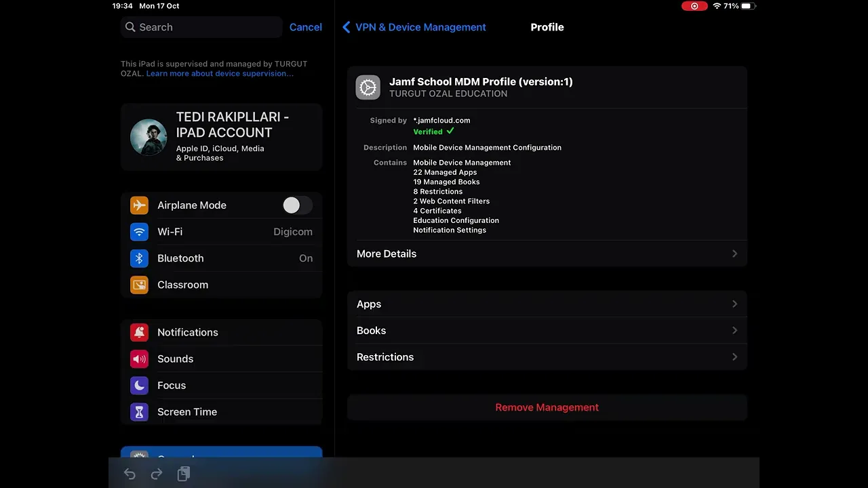Click the Digicom Wi-Fi network value

pyautogui.click(x=293, y=232)
